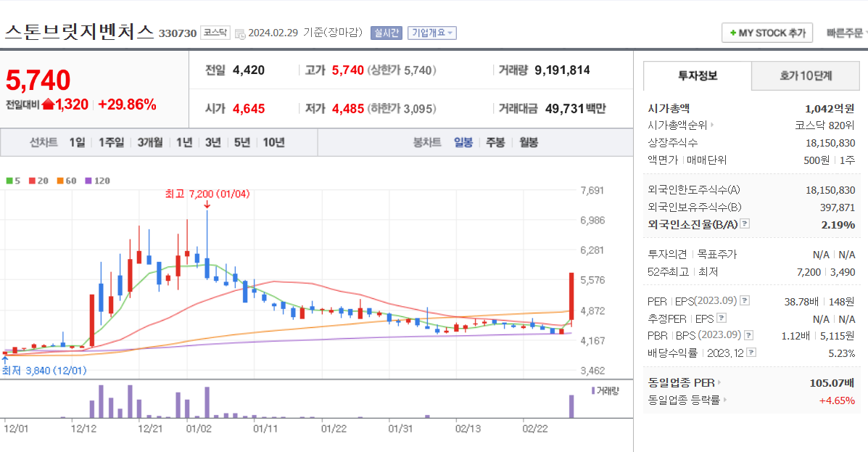This screenshot has width=868, height=452.
Task: Click the 최저 3,840 (12/01) chart marker
Action: 44,370
